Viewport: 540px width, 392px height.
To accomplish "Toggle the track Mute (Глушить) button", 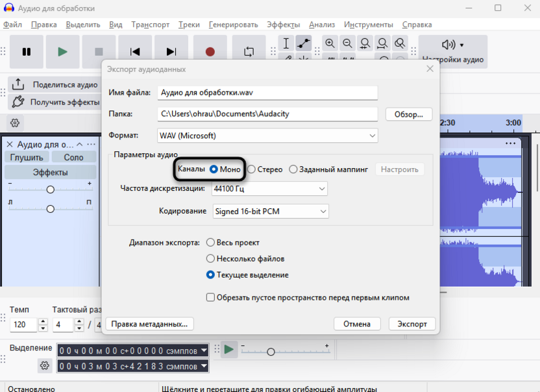I will coord(27,158).
